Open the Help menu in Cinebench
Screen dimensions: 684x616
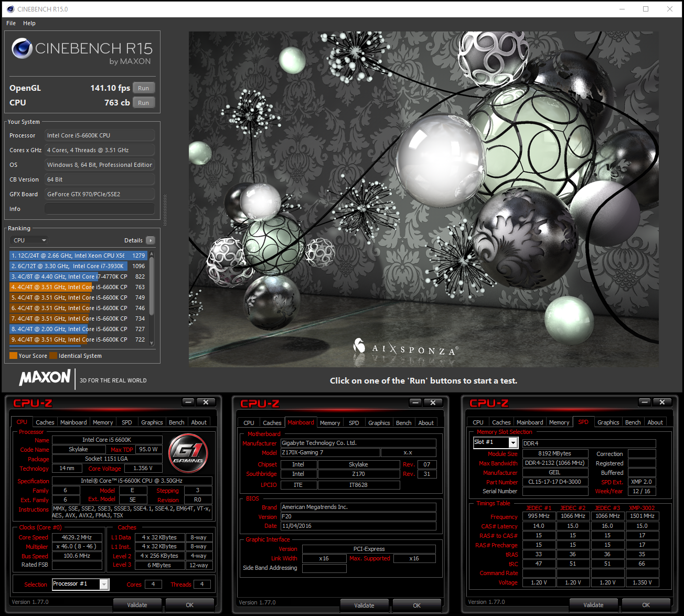29,23
